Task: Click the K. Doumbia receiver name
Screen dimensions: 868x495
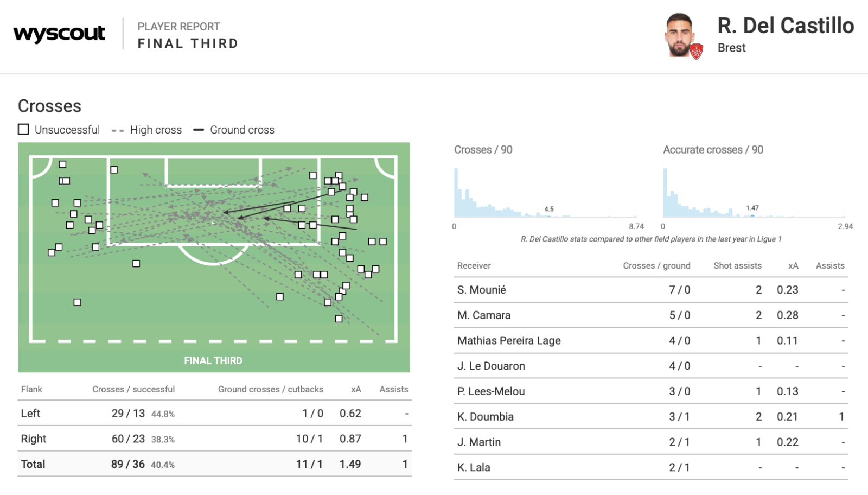Action: pyautogui.click(x=485, y=417)
